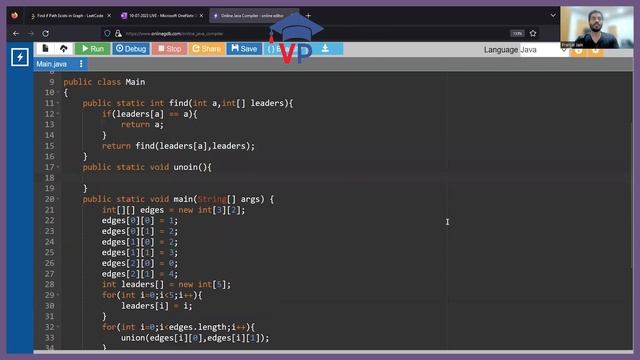Download the source code using download icon

(325, 49)
